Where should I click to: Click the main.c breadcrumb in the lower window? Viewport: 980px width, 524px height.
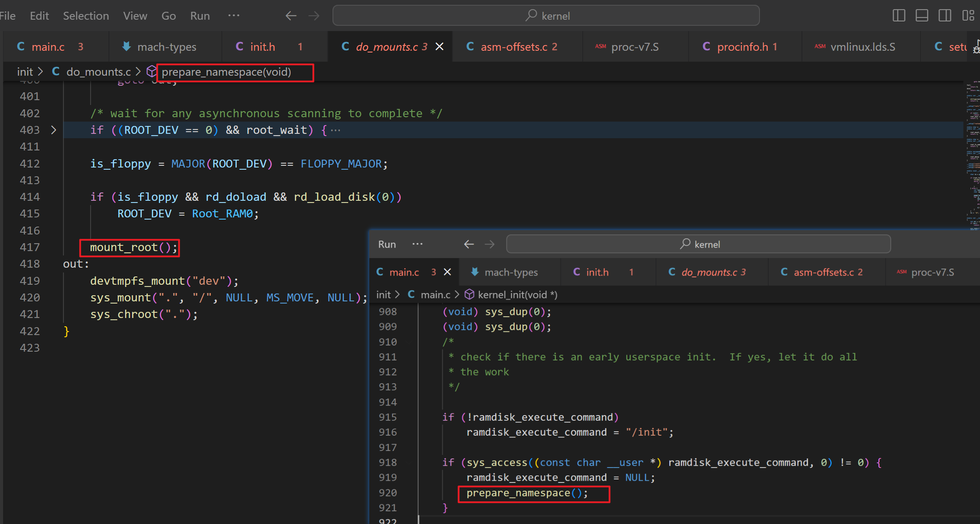click(x=435, y=295)
